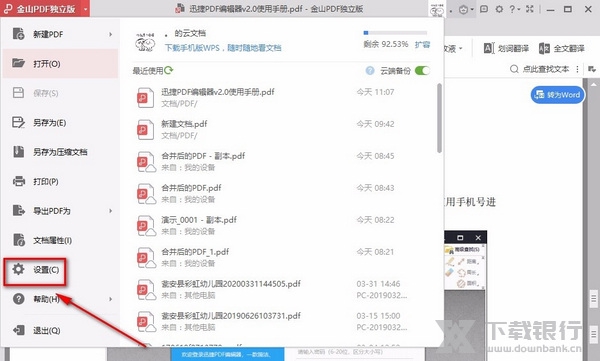Click the 下载手机版WPS，随时随地看文档 link
Screen dimensions: 600x361
tap(223, 48)
